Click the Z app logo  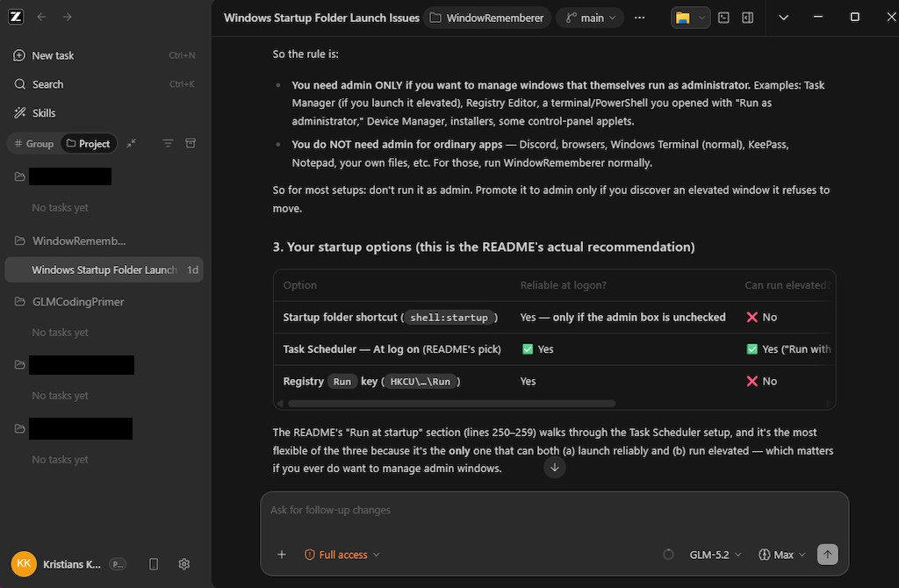(x=16, y=17)
